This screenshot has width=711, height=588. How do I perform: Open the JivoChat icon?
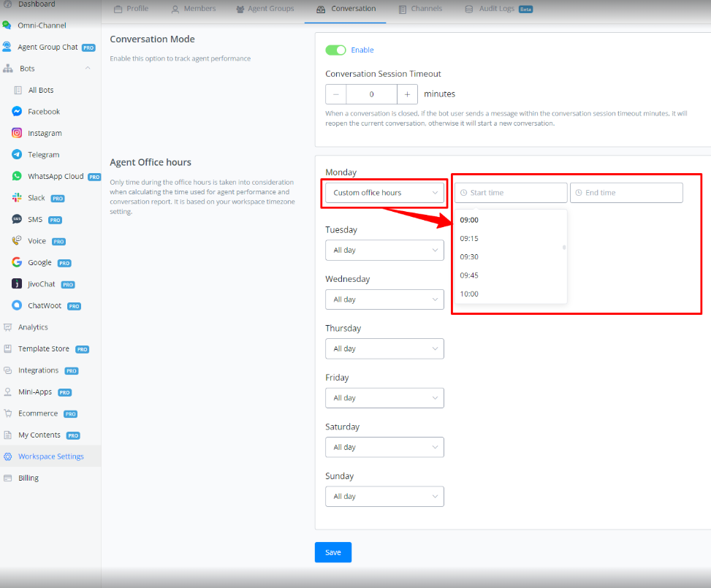[17, 284]
